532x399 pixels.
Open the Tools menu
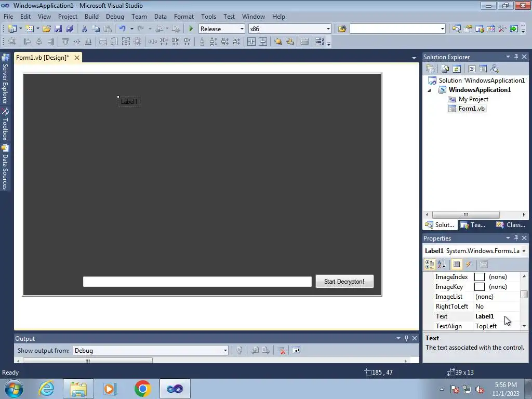coord(208,16)
